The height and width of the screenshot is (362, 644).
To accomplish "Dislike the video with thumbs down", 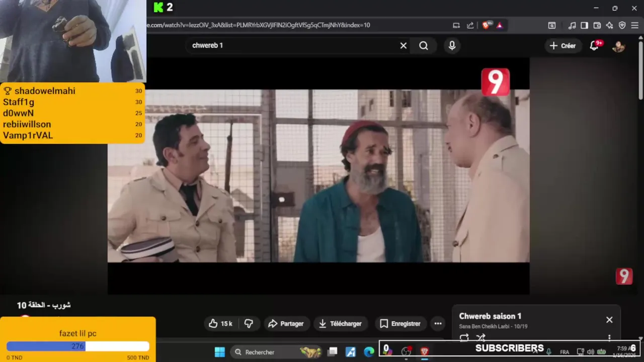I will pyautogui.click(x=249, y=324).
